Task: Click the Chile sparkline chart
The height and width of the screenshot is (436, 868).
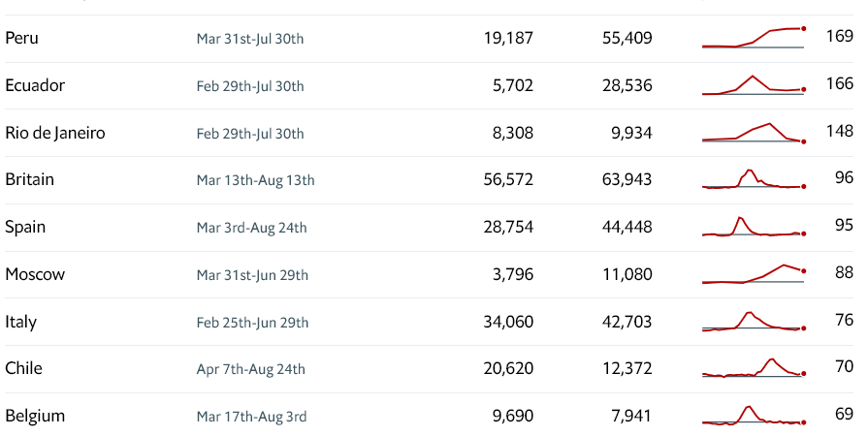Action: [x=754, y=368]
